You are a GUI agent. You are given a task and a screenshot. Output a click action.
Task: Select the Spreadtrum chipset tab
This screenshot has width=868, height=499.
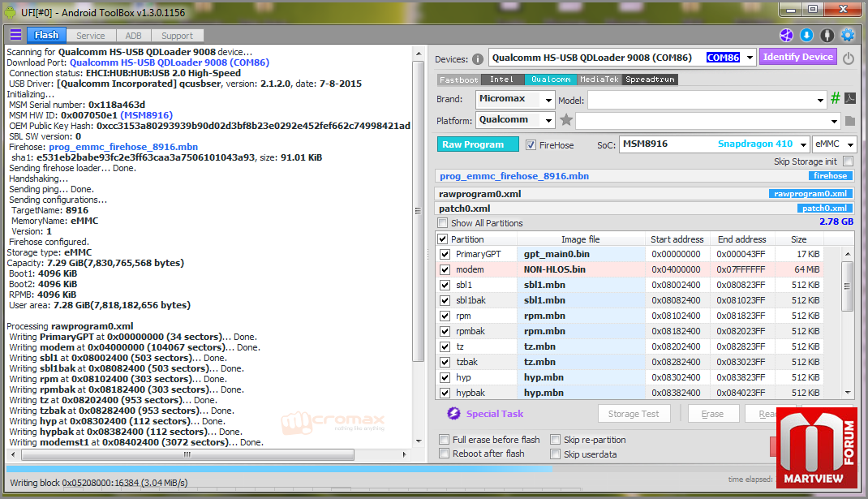click(650, 80)
